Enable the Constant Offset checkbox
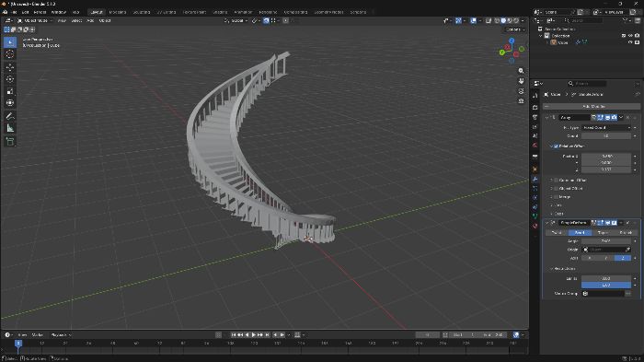The height and width of the screenshot is (362, 644). (x=556, y=181)
